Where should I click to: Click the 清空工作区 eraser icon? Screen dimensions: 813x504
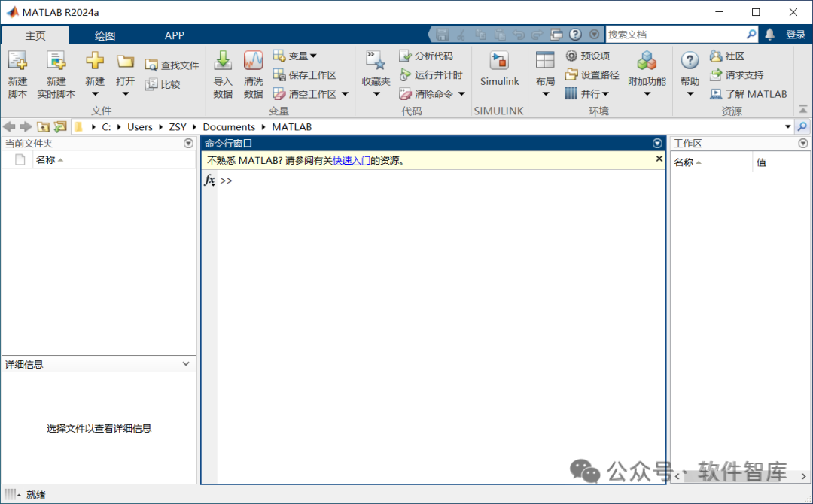coord(279,94)
